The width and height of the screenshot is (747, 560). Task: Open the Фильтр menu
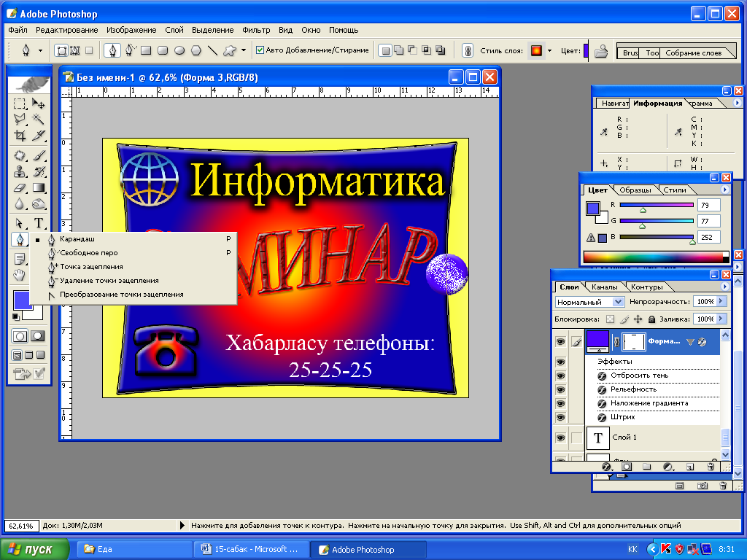click(256, 30)
